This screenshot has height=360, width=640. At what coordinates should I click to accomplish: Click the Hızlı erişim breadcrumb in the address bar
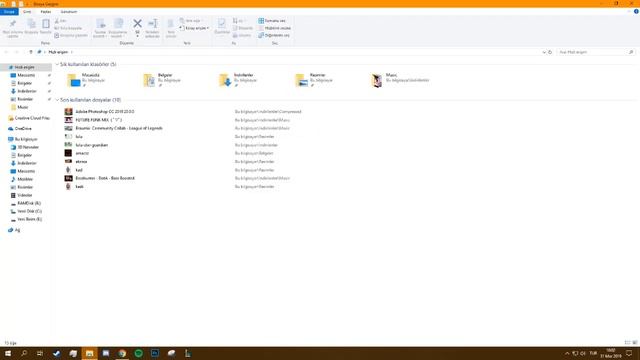(58, 52)
